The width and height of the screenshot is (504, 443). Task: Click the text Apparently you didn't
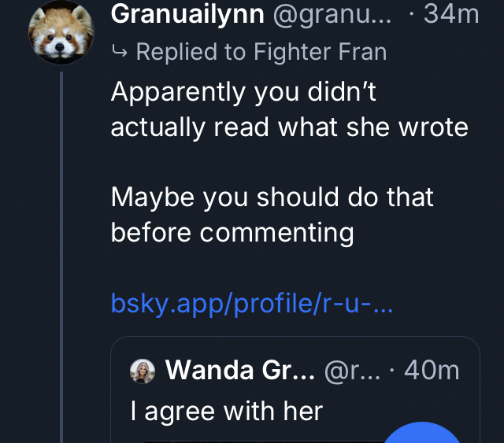tap(243, 92)
